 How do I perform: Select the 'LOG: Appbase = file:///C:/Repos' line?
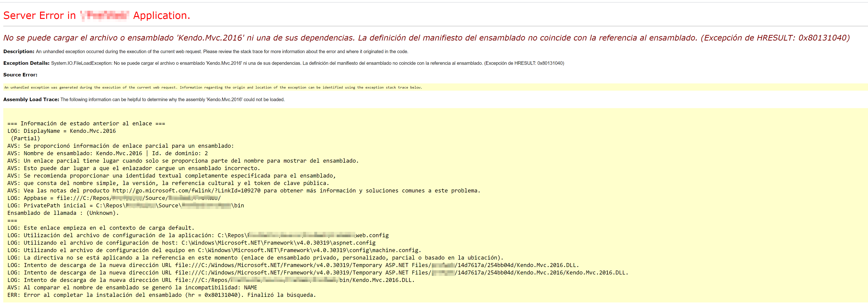tap(114, 198)
